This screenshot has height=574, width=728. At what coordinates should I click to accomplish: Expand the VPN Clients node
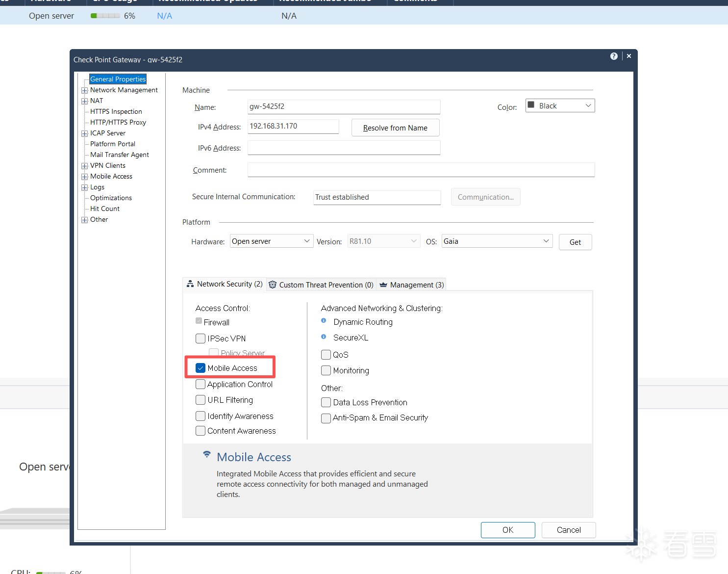pos(84,166)
